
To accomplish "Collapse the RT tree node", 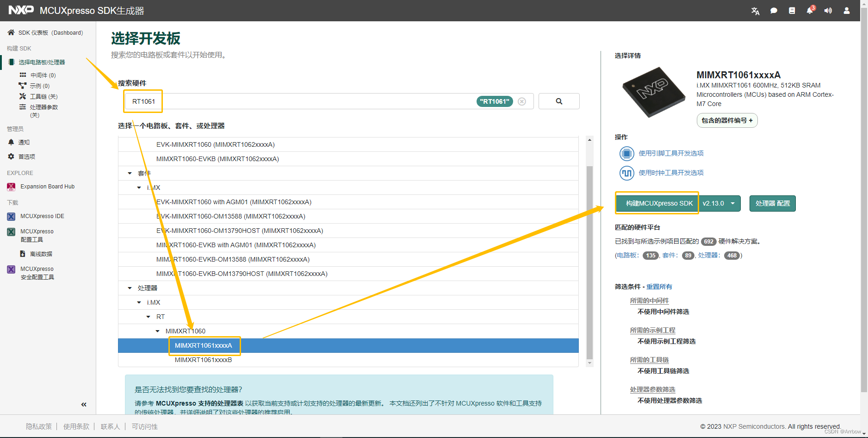I will tap(149, 317).
